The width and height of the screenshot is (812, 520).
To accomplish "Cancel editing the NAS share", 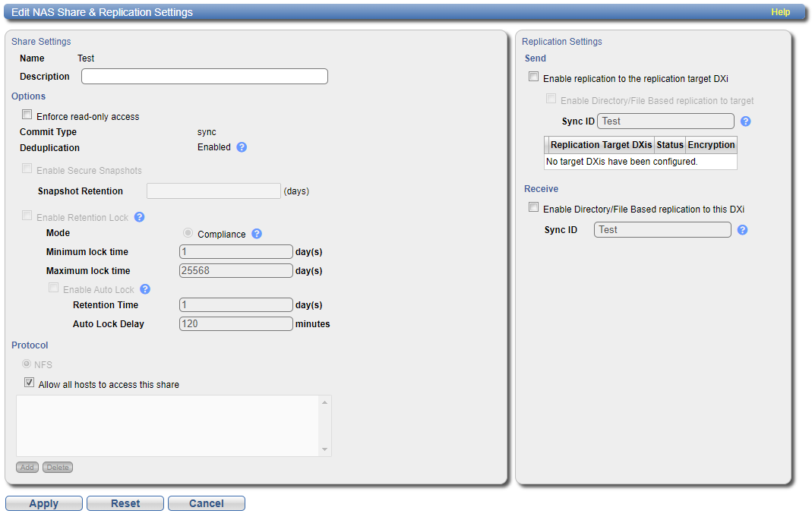I will (x=206, y=503).
